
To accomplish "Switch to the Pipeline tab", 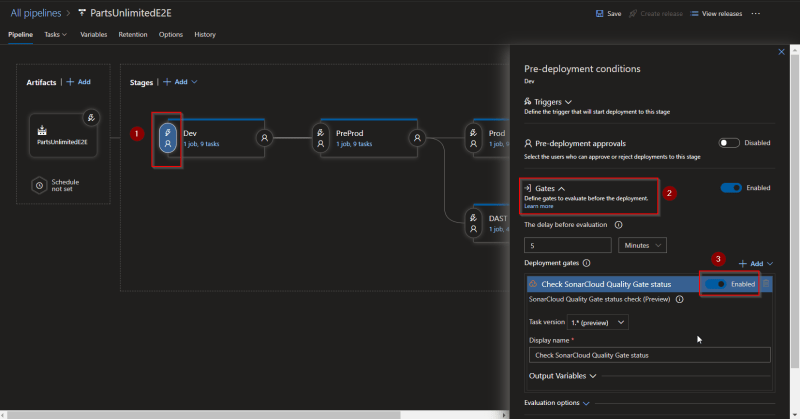I will [x=20, y=34].
